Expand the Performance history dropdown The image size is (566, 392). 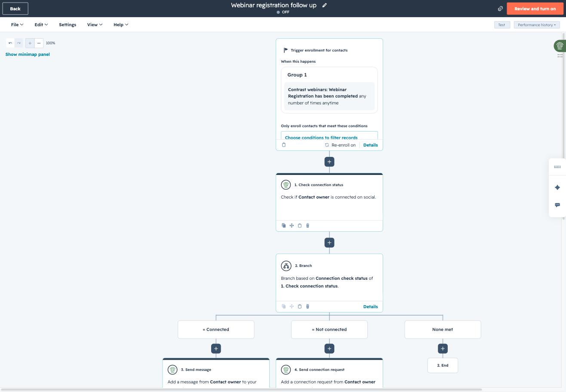click(x=537, y=25)
